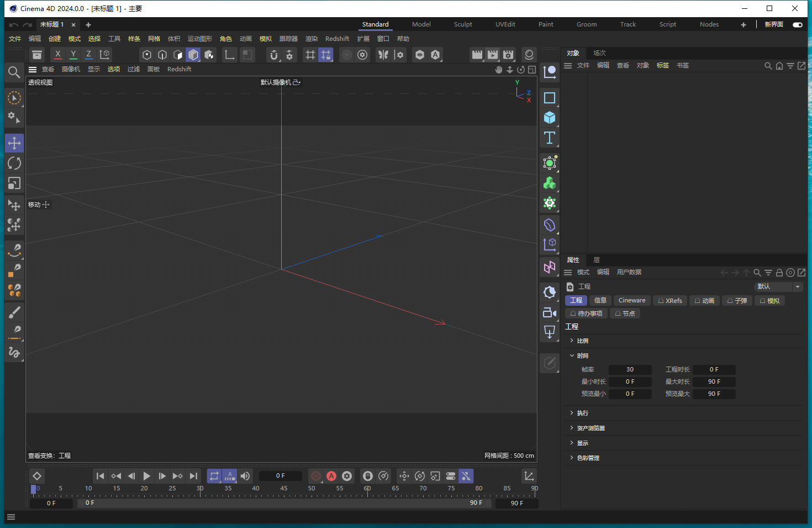Switch to the UVEdit layout tab
812x528 pixels.
point(505,24)
